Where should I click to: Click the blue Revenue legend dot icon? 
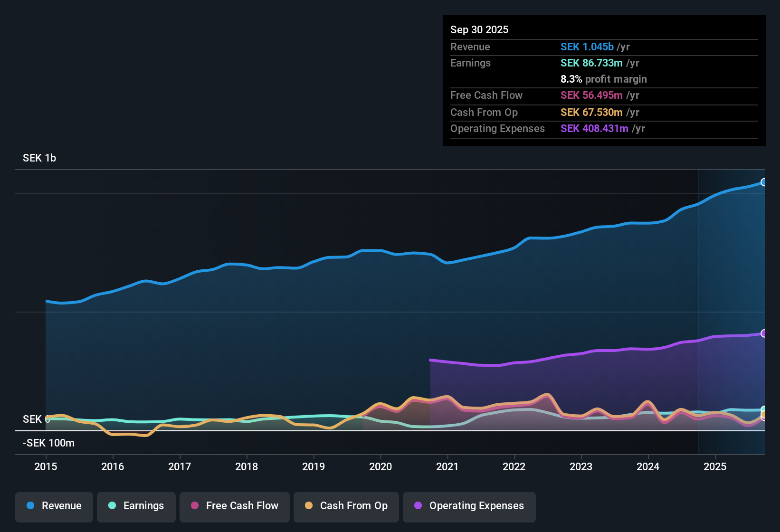coord(30,506)
